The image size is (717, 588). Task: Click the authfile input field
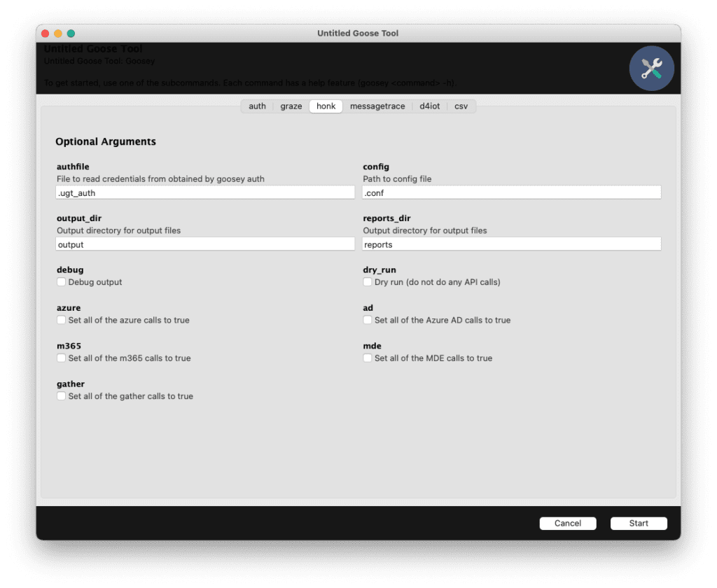pyautogui.click(x=205, y=192)
